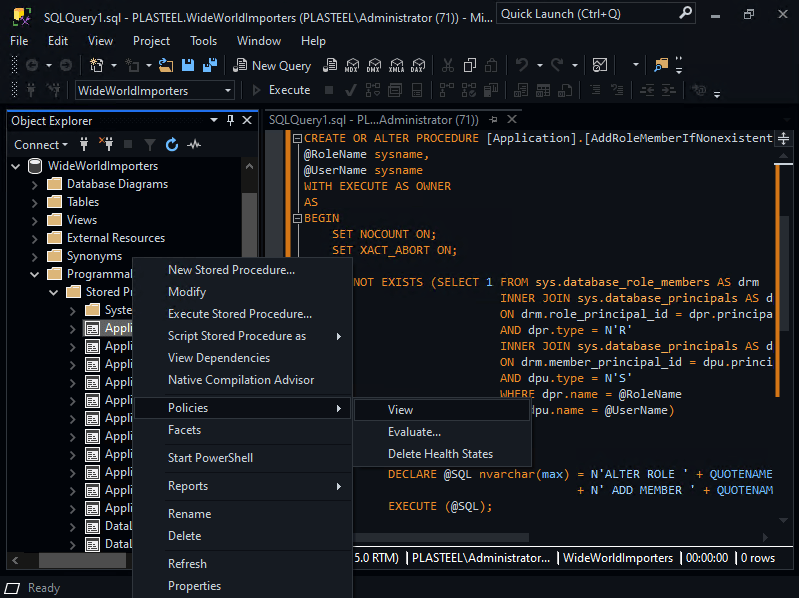Pin the Object Explorer panel
This screenshot has height=598, width=799.
(x=230, y=120)
